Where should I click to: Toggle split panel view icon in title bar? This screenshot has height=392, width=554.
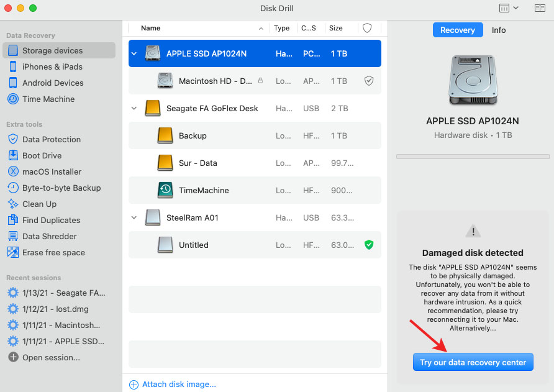[x=540, y=8]
